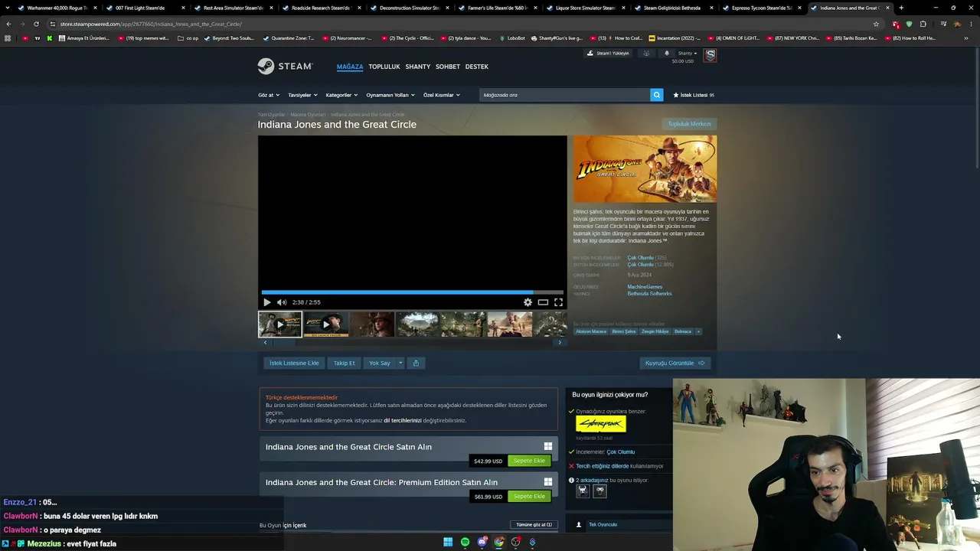Open Chrome from the taskbar

click(499, 543)
